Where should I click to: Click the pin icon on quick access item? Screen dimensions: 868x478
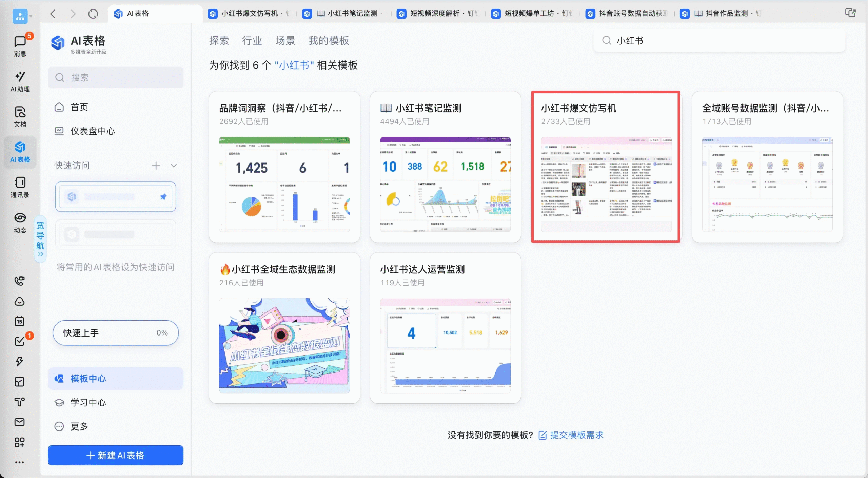[x=163, y=197]
